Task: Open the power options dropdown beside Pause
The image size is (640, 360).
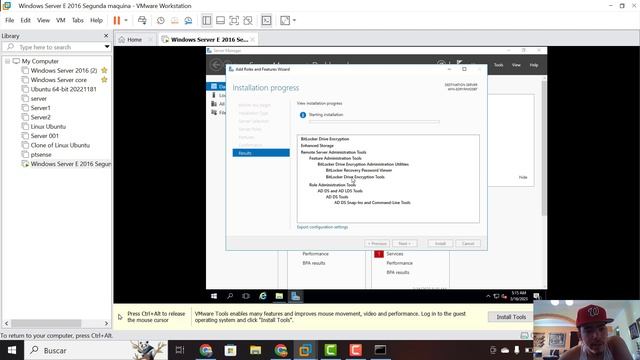Action: coord(126,20)
